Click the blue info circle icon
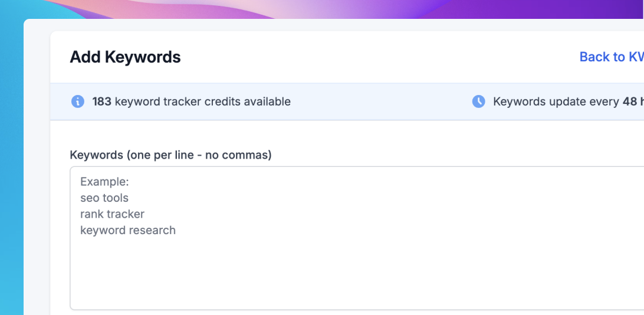The image size is (644, 315). pos(77,101)
